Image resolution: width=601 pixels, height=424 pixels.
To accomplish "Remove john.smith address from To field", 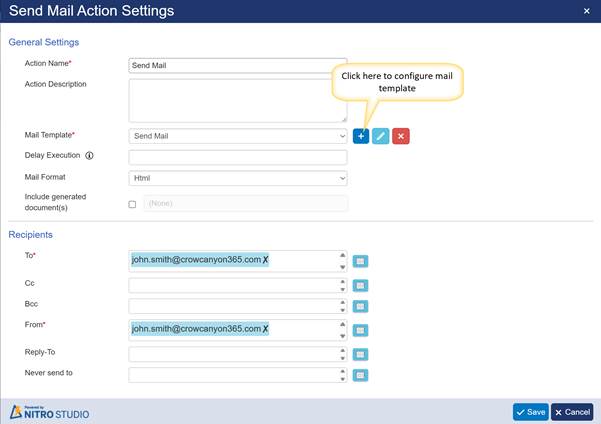I will pyautogui.click(x=266, y=260).
